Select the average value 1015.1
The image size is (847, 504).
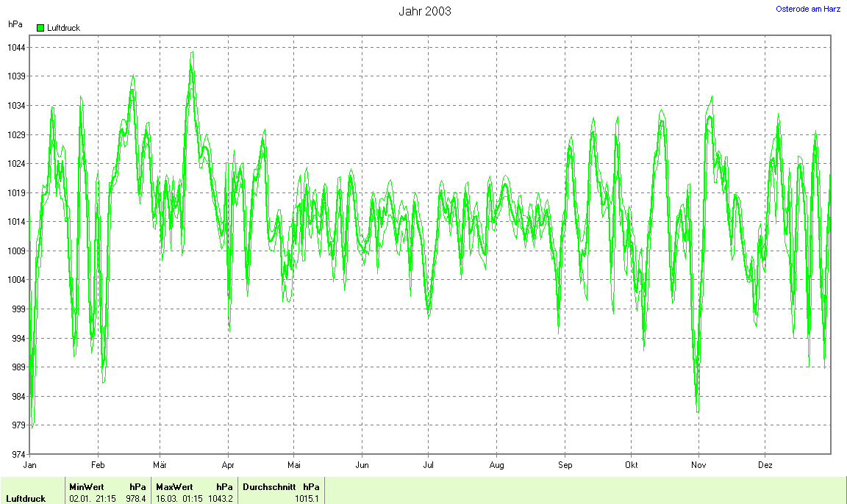(307, 499)
